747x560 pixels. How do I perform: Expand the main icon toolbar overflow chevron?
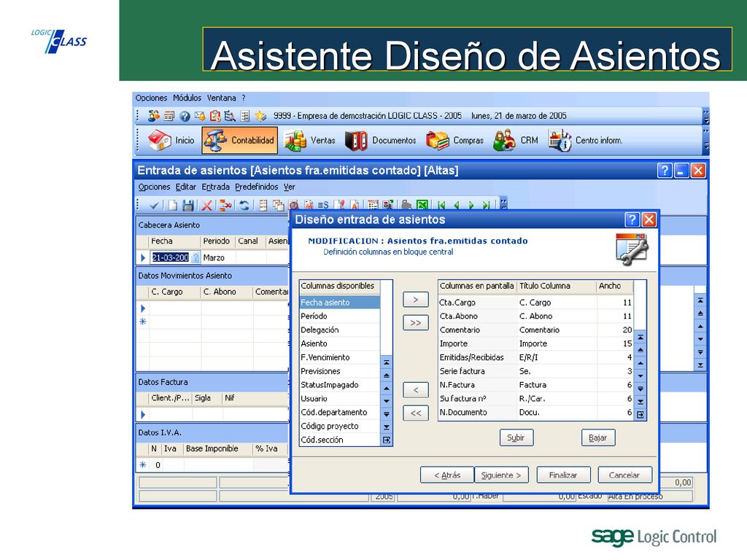point(706,116)
